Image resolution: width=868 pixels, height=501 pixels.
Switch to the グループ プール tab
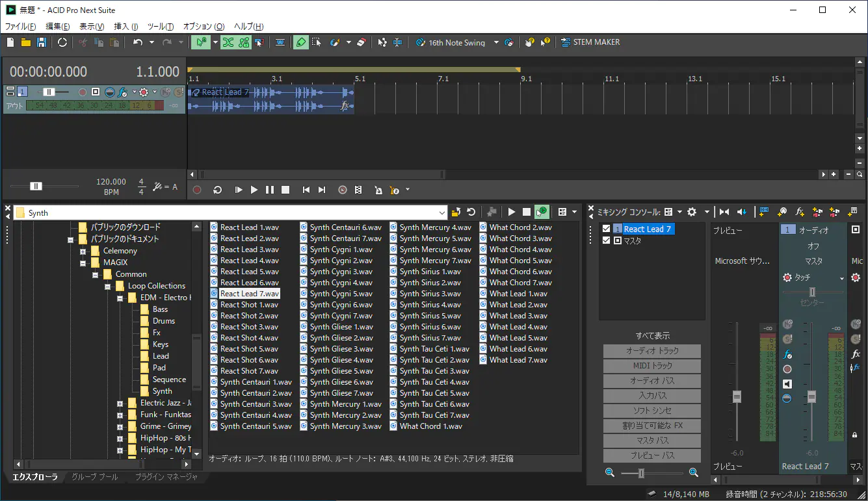click(x=94, y=477)
